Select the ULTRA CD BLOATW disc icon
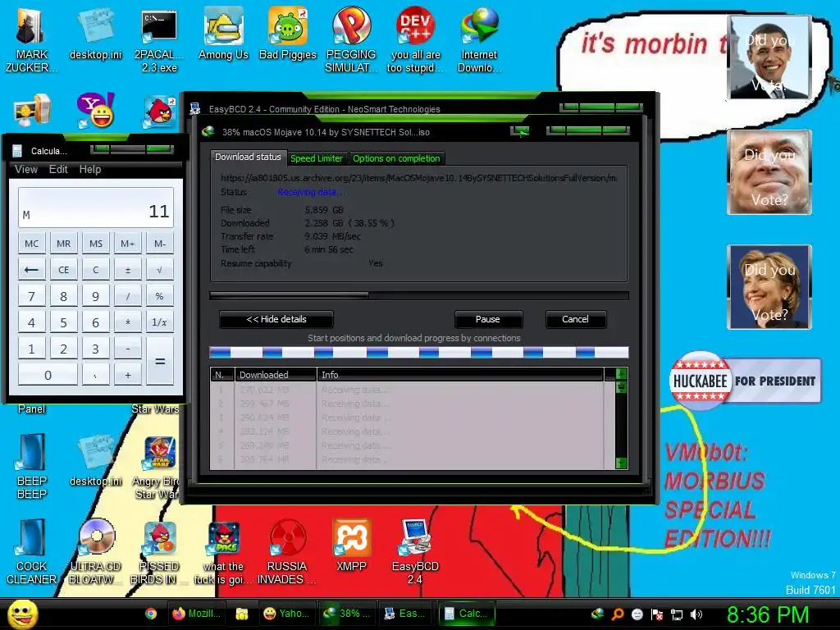 (95, 552)
